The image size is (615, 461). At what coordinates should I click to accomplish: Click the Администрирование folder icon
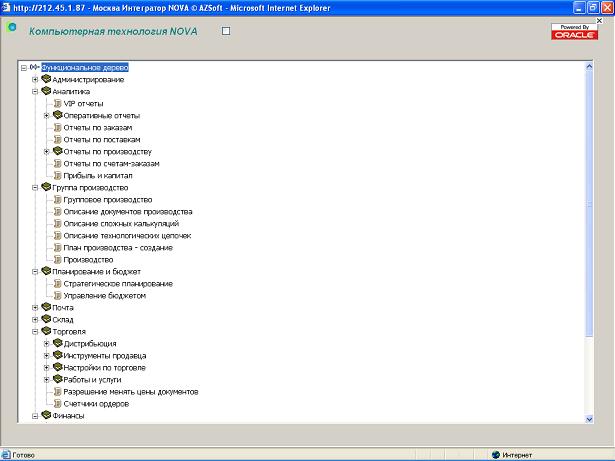[46, 79]
